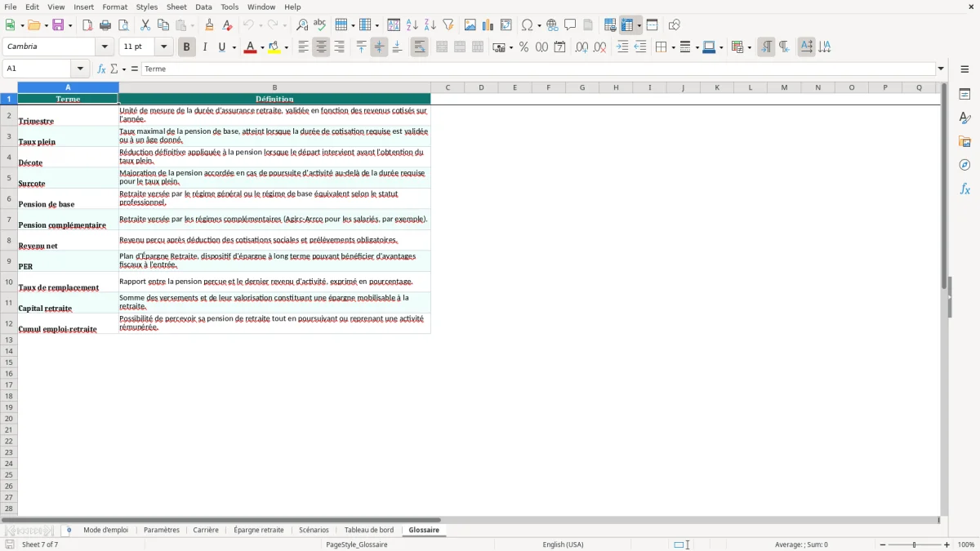Open Find and Replace
980x551 pixels.
point(302,25)
